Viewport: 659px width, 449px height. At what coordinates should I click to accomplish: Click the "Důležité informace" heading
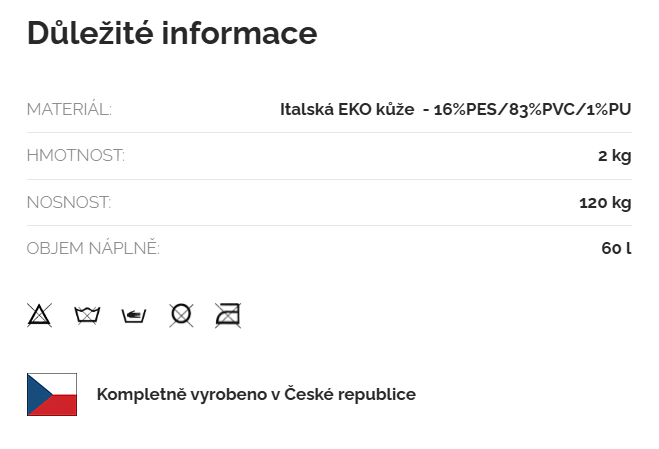point(172,33)
